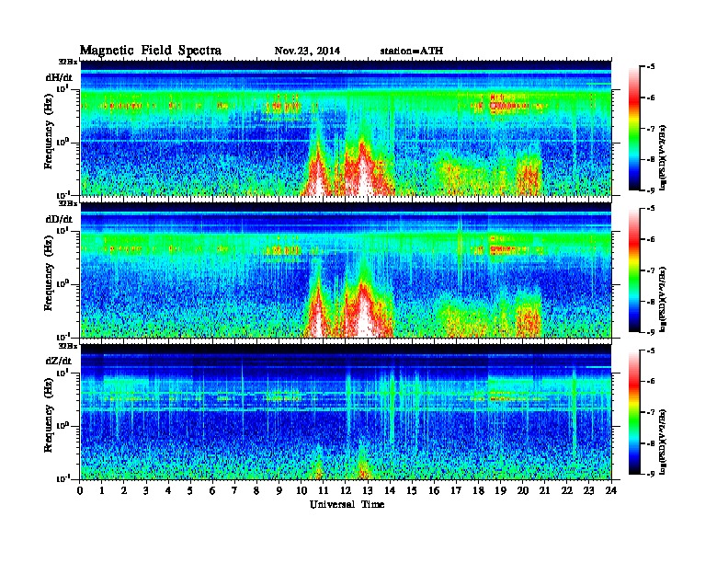Click the hour "19" tick label

pos(500,491)
